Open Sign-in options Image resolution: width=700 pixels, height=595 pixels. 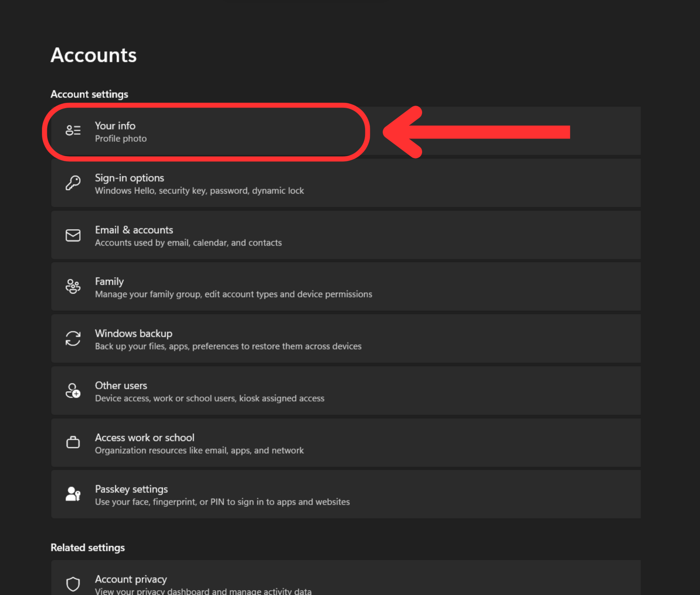tap(129, 178)
